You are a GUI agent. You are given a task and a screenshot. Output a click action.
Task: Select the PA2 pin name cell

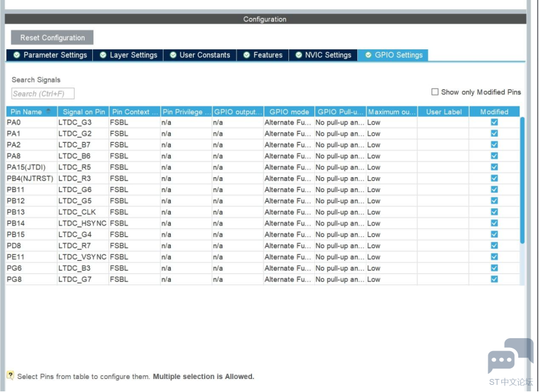(32, 145)
